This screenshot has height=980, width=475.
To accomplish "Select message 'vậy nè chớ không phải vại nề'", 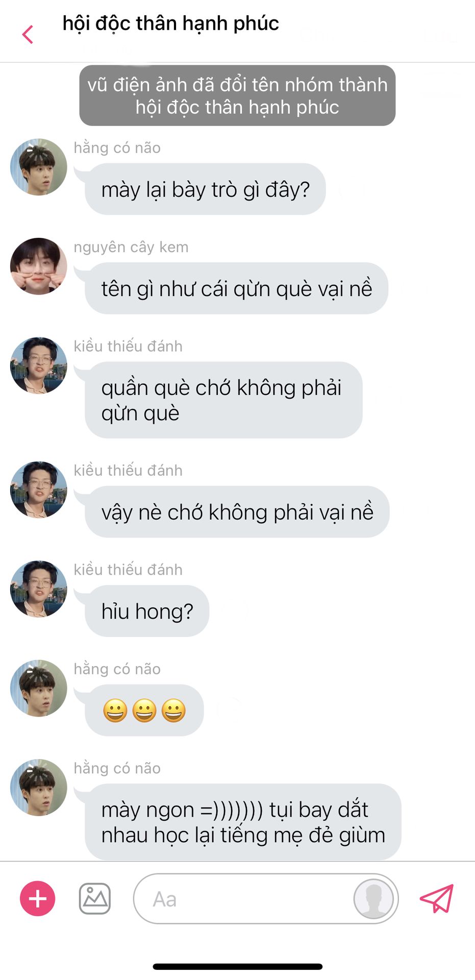I will click(x=237, y=512).
